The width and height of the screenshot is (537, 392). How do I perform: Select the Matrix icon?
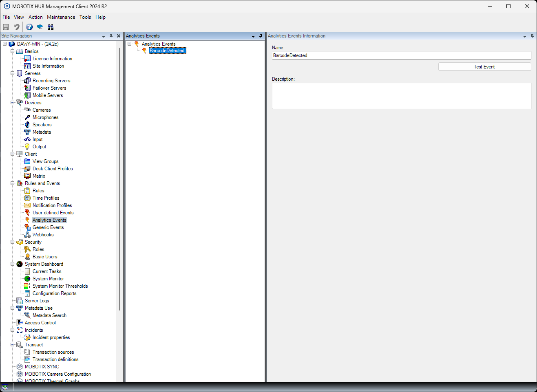(27, 176)
